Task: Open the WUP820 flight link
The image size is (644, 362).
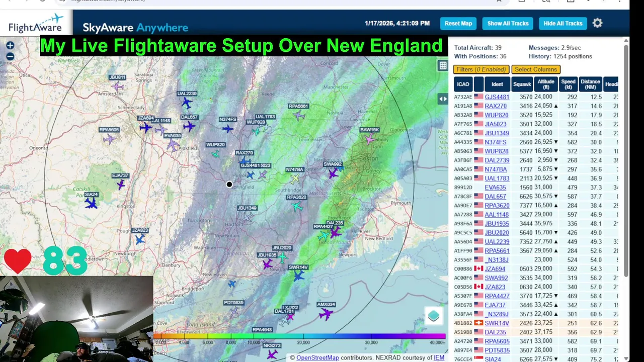Action: pos(496,115)
